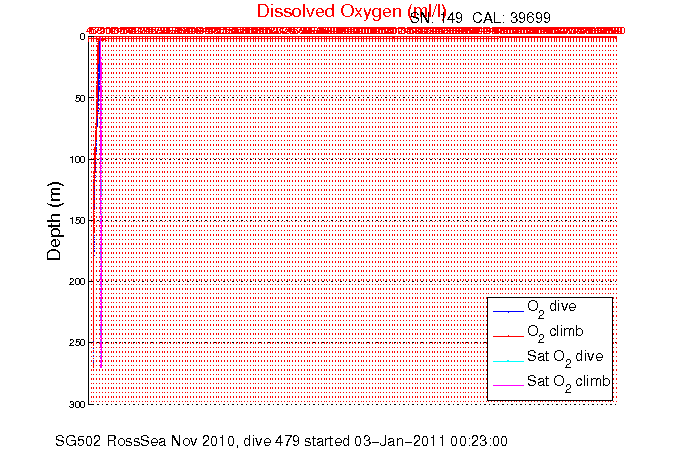Click the cyan line sample for Sat O2 dive

(508, 359)
